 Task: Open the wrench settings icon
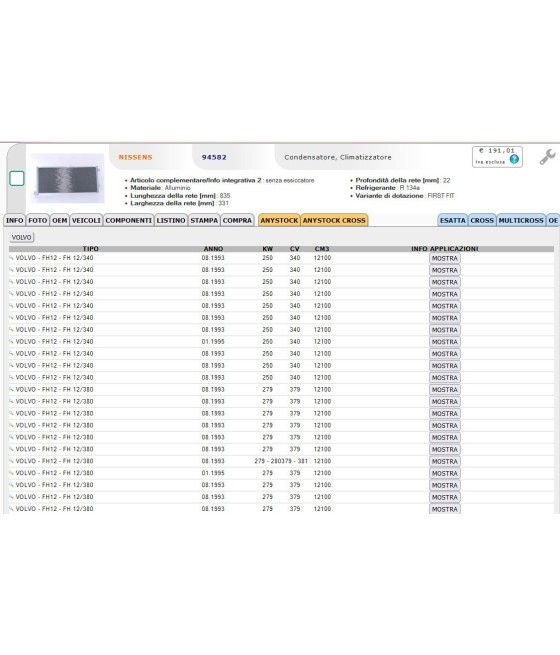pyautogui.click(x=547, y=157)
